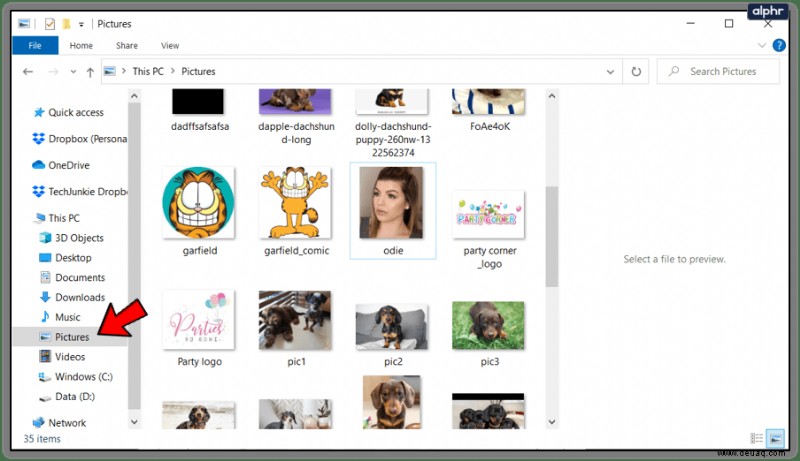Expand the address bar history dropdown
The width and height of the screenshot is (800, 461).
[610, 72]
